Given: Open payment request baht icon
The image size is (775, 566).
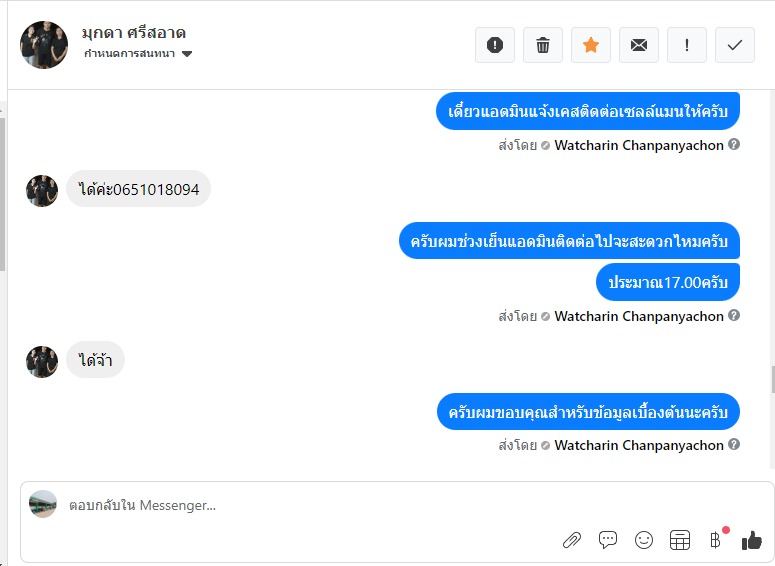Looking at the screenshot, I should (715, 540).
